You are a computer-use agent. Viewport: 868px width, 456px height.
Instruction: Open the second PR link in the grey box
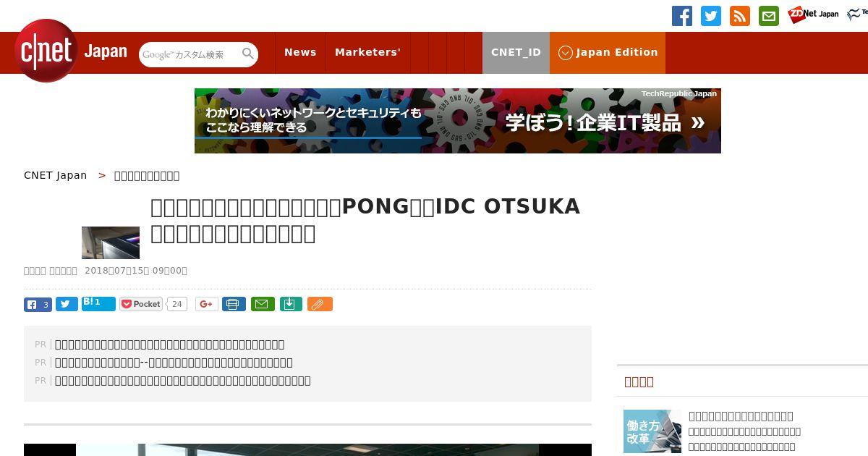(174, 363)
